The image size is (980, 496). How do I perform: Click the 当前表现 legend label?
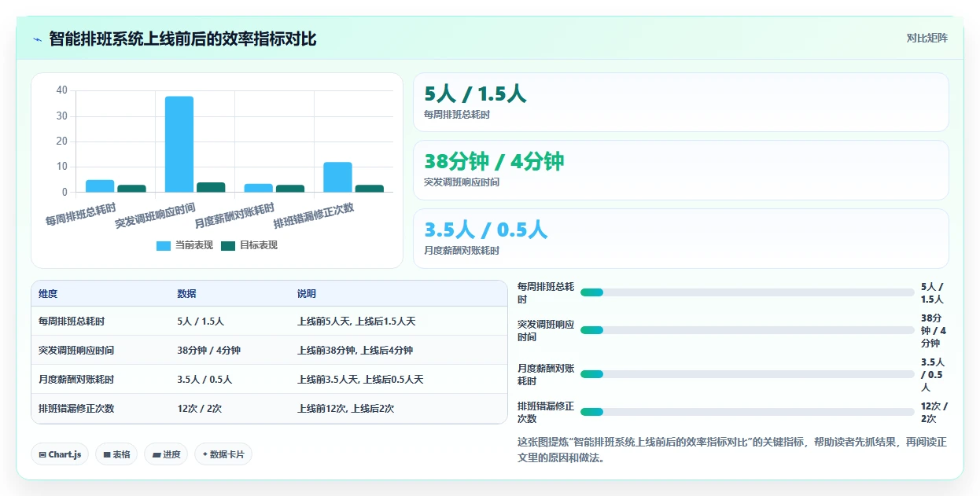pyautogui.click(x=194, y=245)
